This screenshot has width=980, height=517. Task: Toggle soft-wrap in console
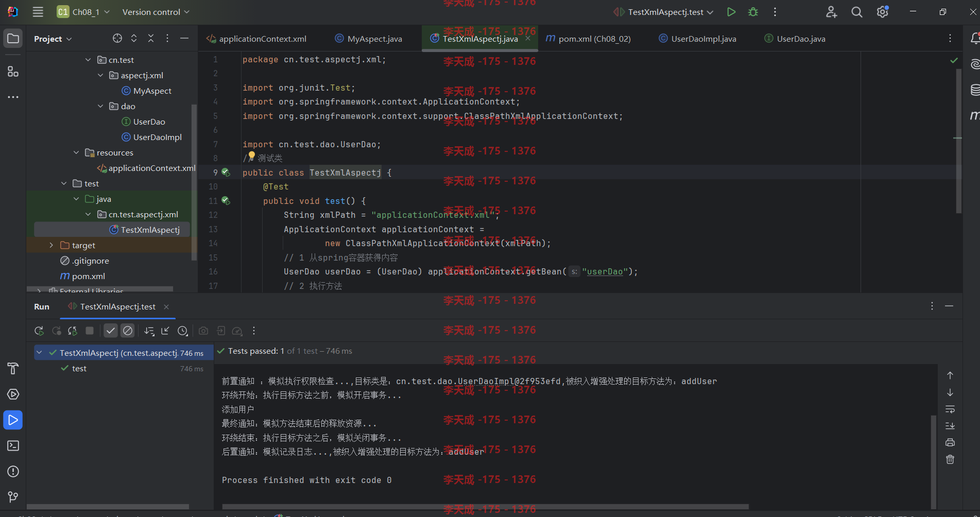(x=950, y=409)
